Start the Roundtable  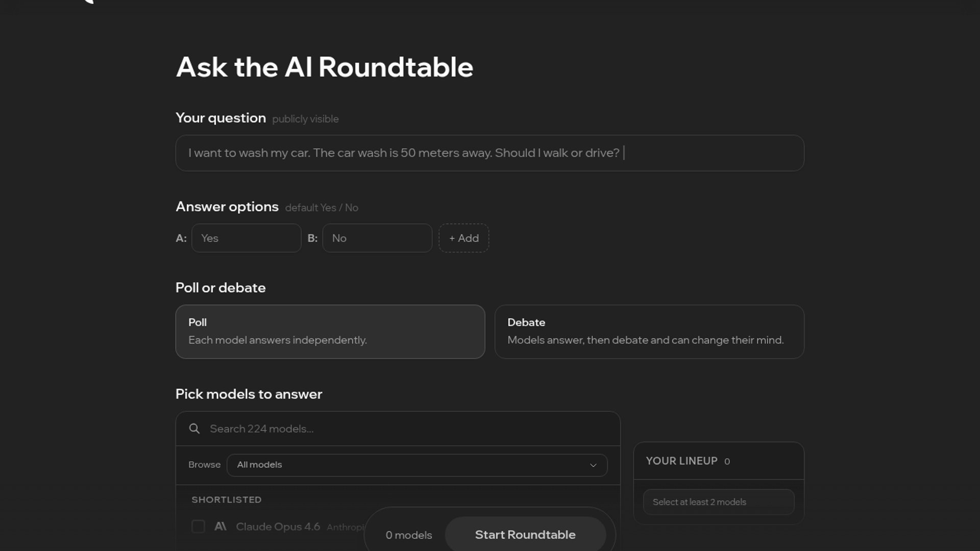(x=525, y=535)
